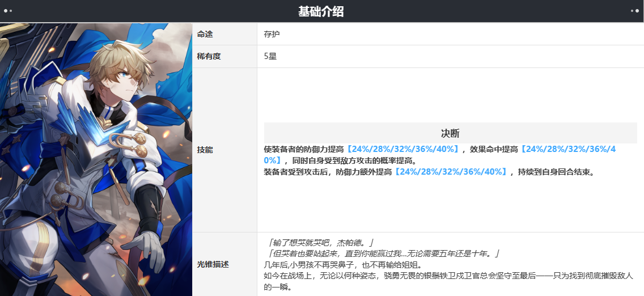Open the light cone character artwork
The image size is (644, 296).
[x=96, y=159]
